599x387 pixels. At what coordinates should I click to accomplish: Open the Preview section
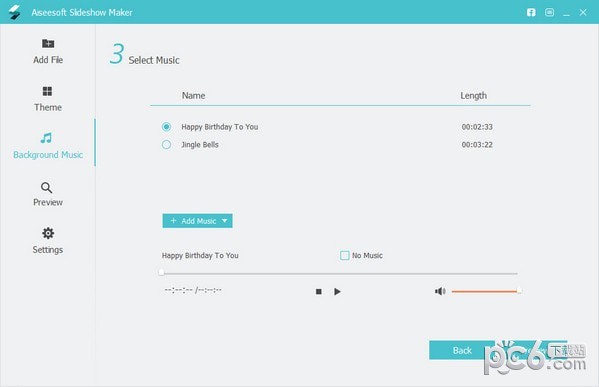(48, 194)
